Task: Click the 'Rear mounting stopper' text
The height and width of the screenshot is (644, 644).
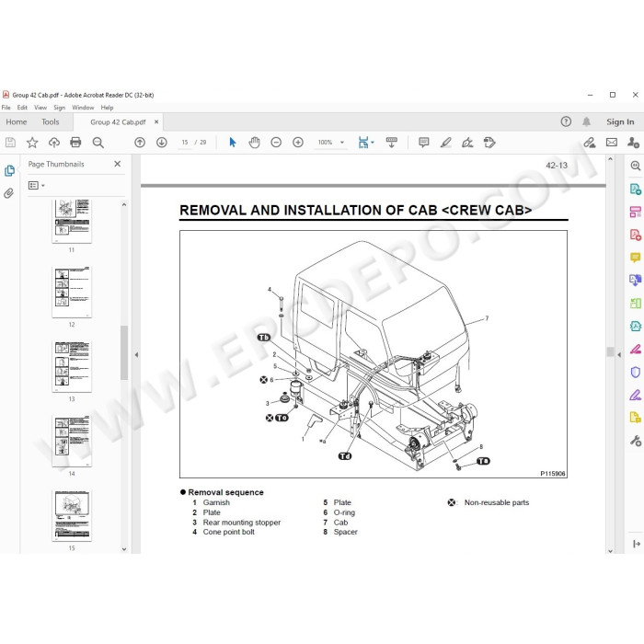Action: click(241, 523)
